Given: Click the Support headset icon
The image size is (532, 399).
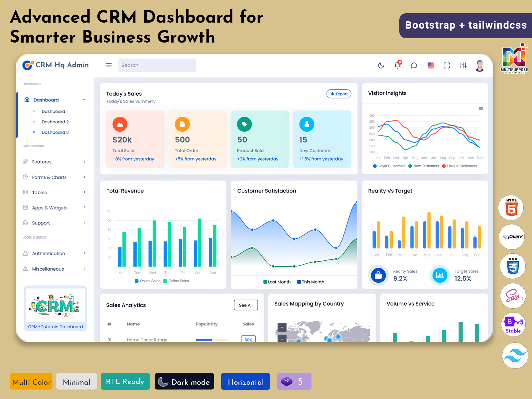Looking at the screenshot, I should [25, 223].
